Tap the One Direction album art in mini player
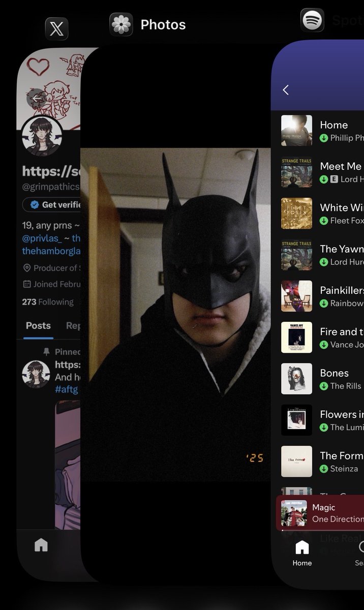364x610 pixels. click(294, 513)
